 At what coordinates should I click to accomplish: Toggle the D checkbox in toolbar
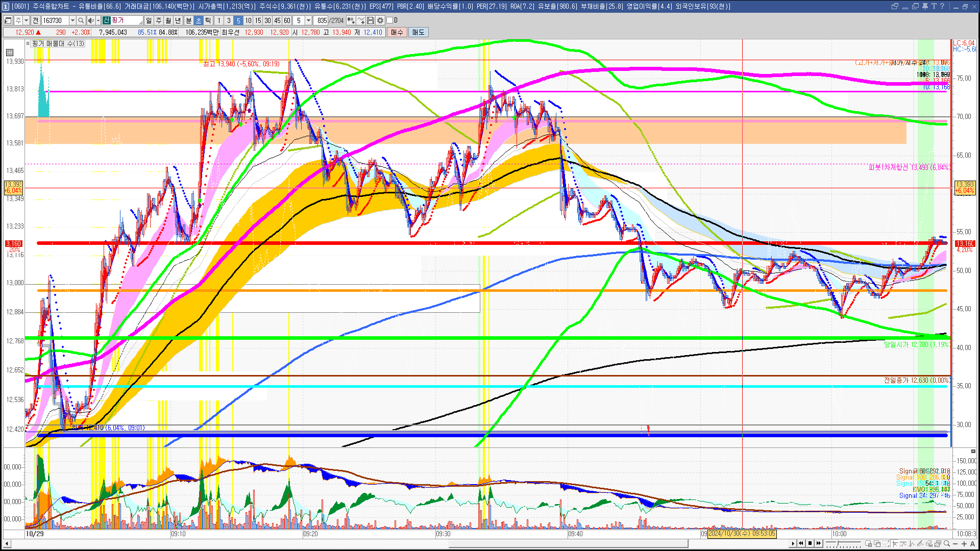point(390,20)
